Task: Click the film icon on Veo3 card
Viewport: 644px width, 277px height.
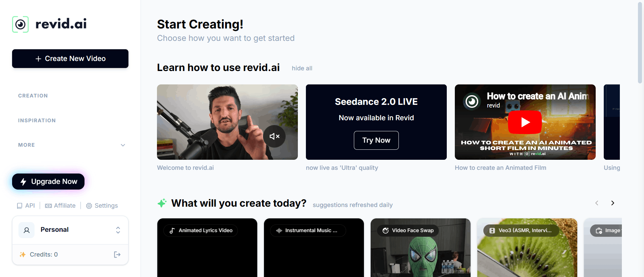Action: coord(492,230)
